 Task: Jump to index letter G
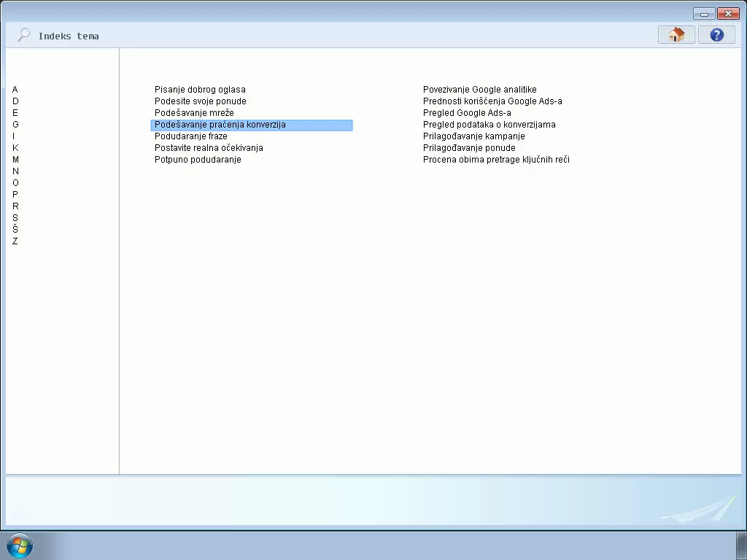click(16, 124)
